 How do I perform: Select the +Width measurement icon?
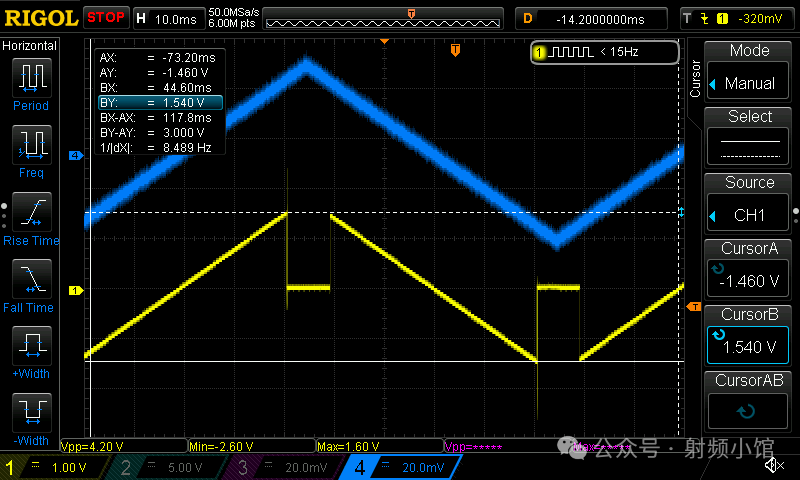tap(31, 348)
